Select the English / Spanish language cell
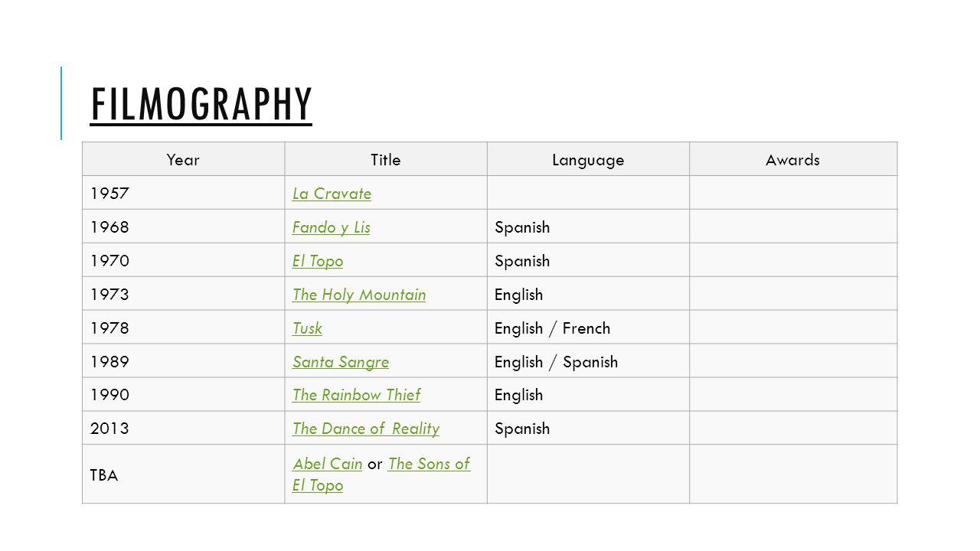This screenshot has width=980, height=551. tap(588, 362)
